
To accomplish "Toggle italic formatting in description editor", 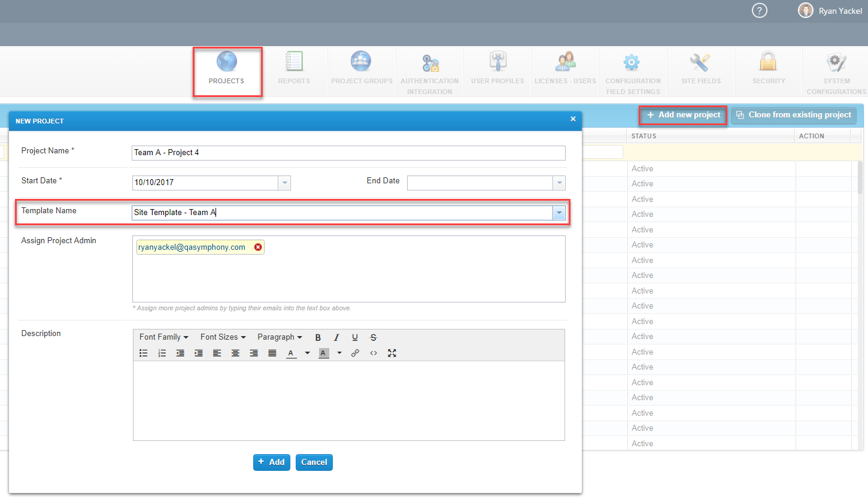I will (x=336, y=337).
